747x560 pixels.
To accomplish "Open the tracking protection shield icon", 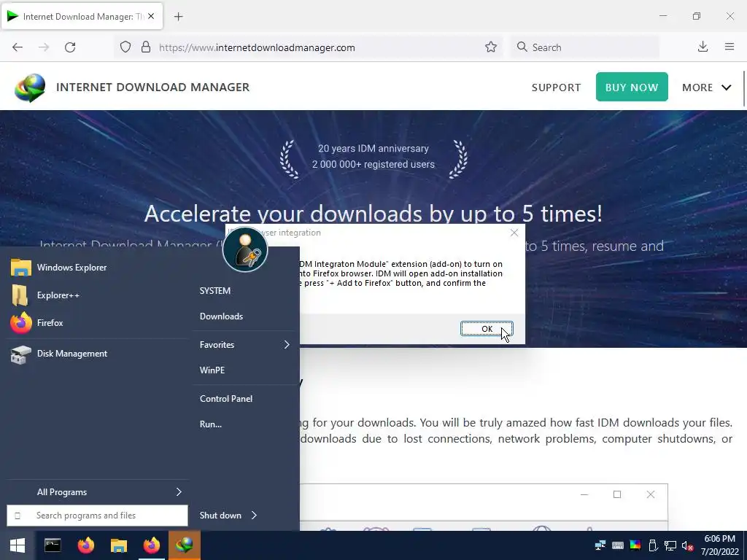I will [125, 47].
